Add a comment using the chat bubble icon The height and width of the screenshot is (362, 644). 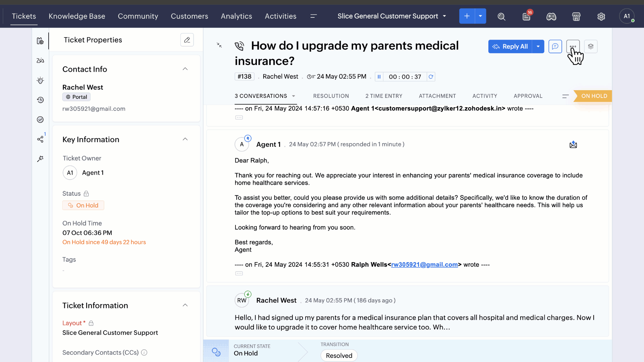(x=555, y=47)
